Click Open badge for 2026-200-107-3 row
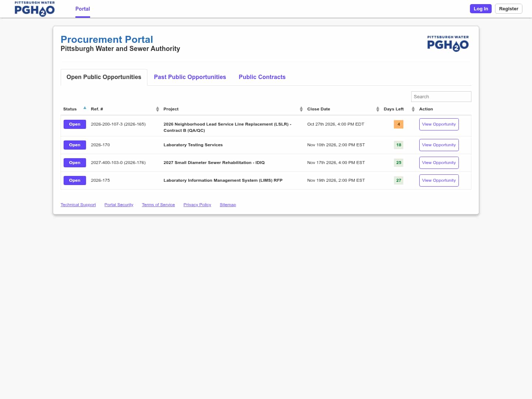Screen dimensions: 532x399 coord(75,124)
